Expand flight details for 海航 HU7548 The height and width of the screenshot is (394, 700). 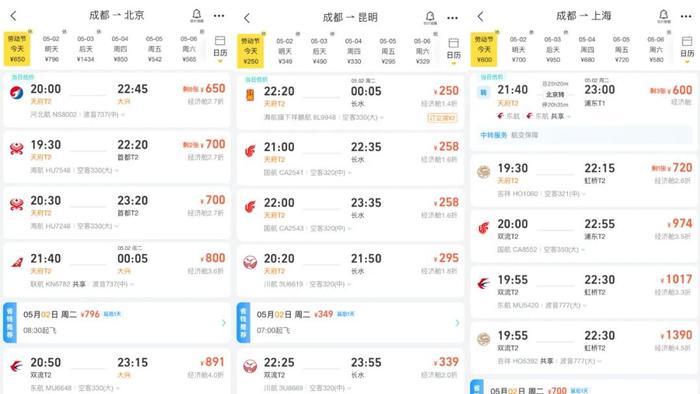tap(75, 170)
